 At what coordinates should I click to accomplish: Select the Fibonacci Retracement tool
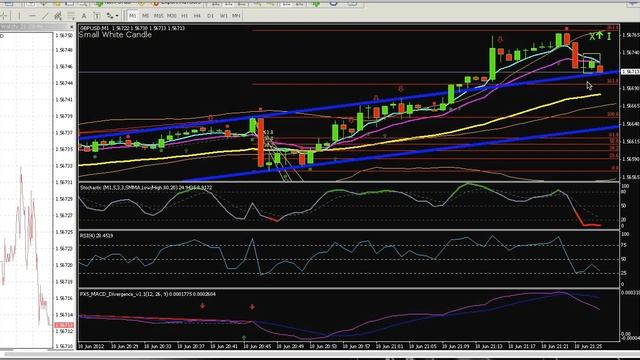click(71, 16)
